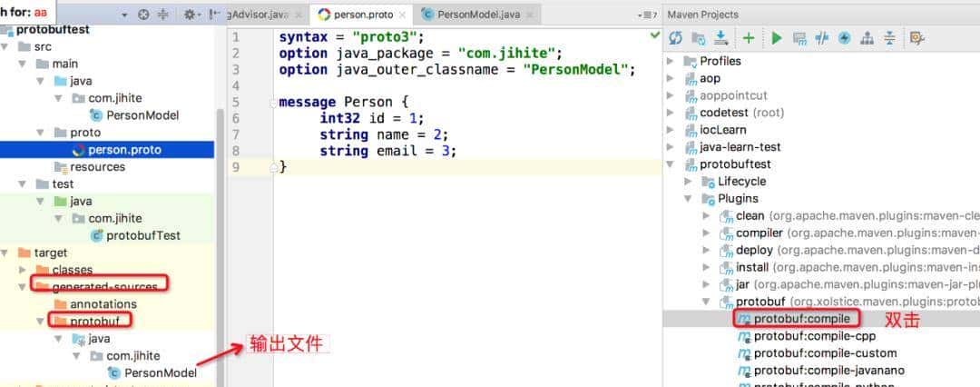Image resolution: width=980 pixels, height=387 pixels.
Task: Collapse all in project tool window
Action: point(162,15)
